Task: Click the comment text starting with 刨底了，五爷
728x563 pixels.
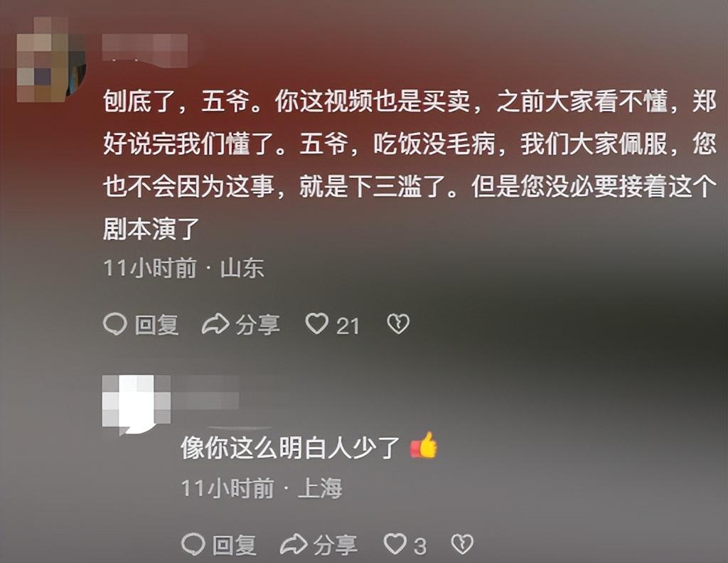Action: (x=409, y=165)
